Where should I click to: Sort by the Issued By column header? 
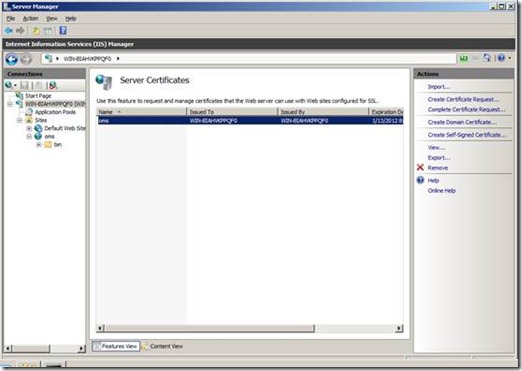(x=323, y=112)
